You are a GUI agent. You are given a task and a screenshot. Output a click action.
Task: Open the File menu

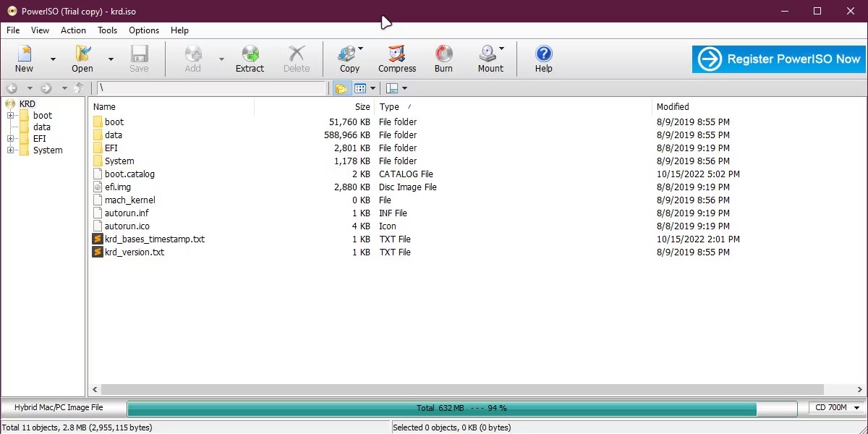(x=13, y=30)
